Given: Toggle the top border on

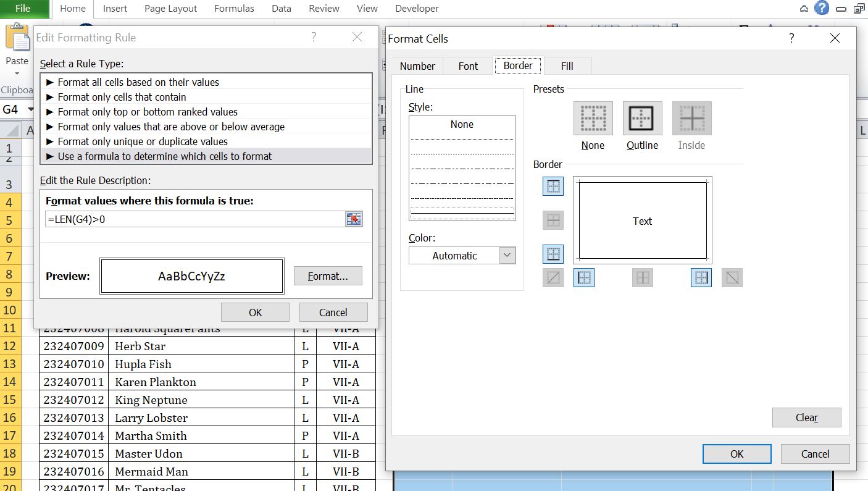Looking at the screenshot, I should click(553, 186).
